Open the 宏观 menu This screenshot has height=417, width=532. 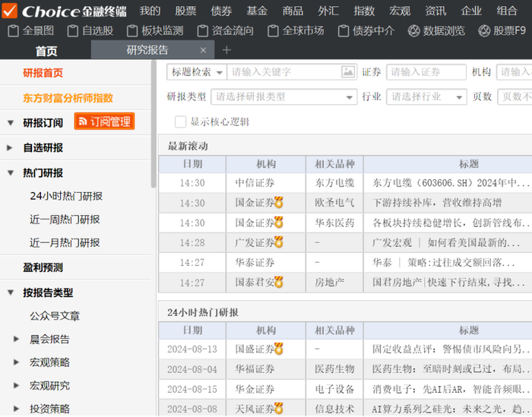pos(399,11)
